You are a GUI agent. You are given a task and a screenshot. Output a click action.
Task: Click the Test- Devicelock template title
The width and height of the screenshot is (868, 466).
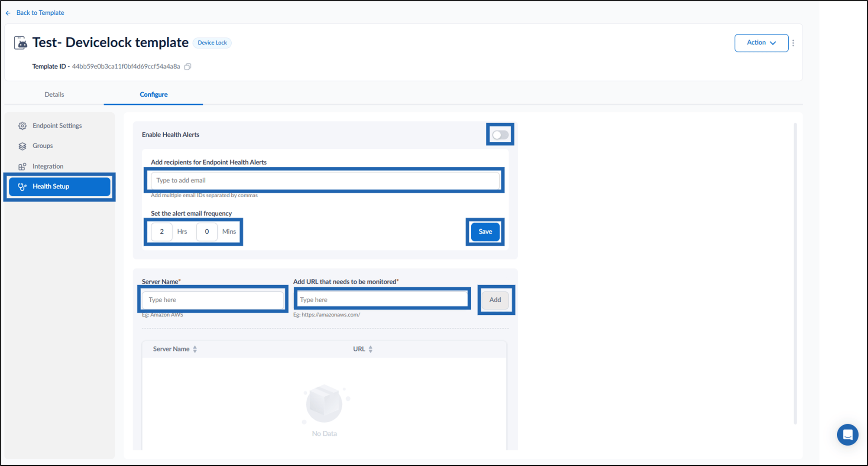[110, 42]
